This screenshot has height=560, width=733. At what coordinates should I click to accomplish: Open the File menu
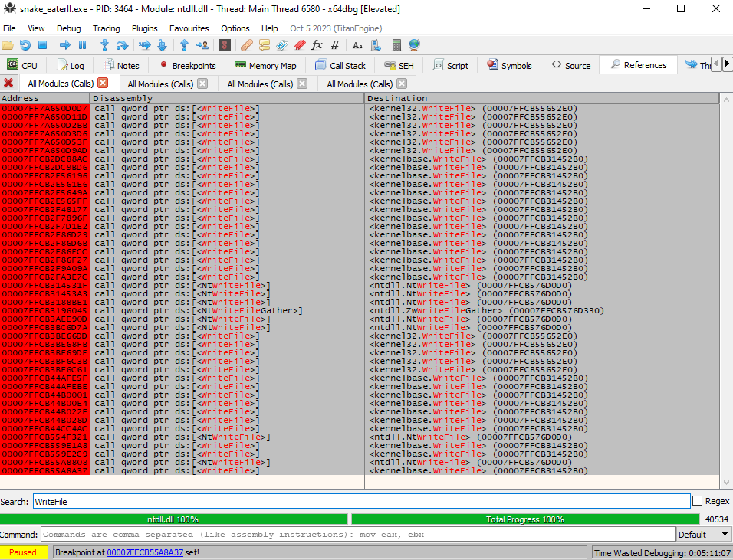point(9,28)
